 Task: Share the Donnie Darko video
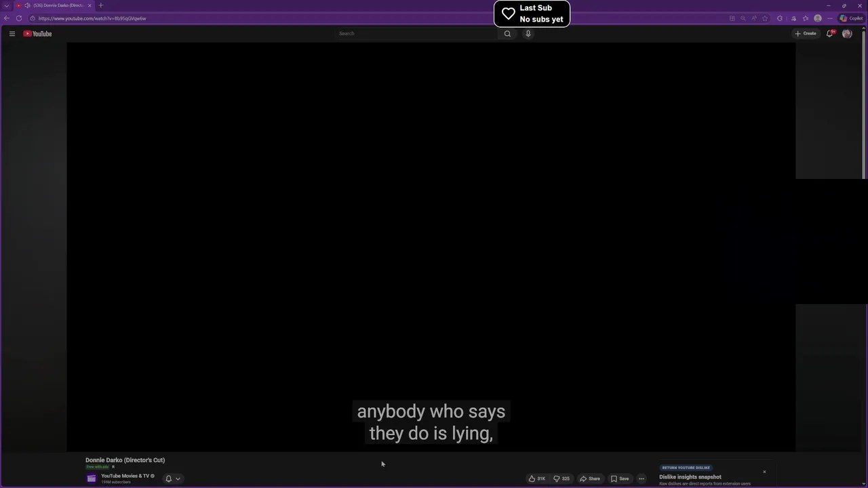click(590, 479)
